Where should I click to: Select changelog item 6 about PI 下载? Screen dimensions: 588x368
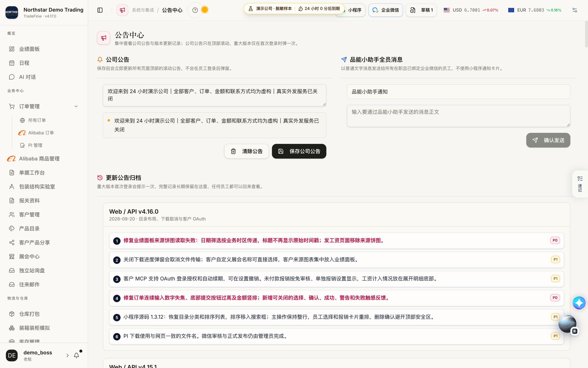(336, 336)
